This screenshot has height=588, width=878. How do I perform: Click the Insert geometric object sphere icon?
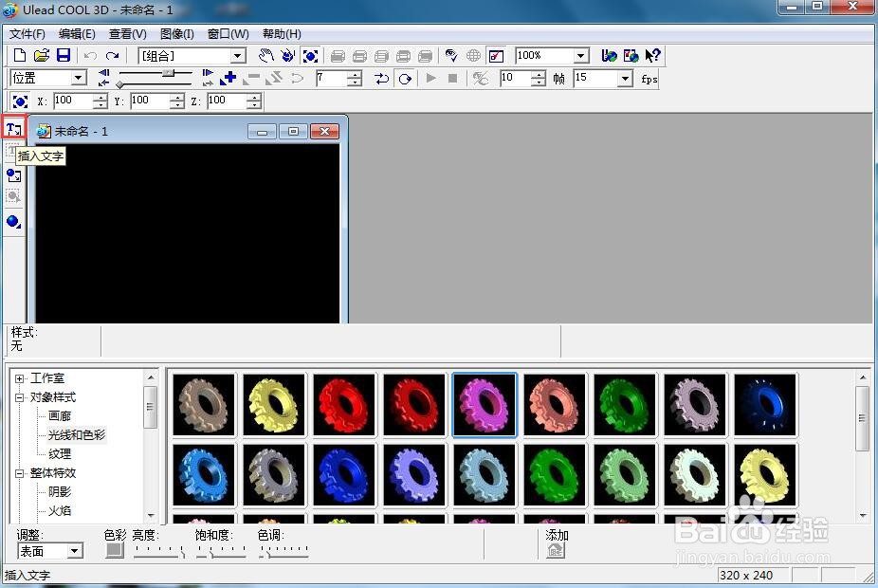pyautogui.click(x=13, y=221)
